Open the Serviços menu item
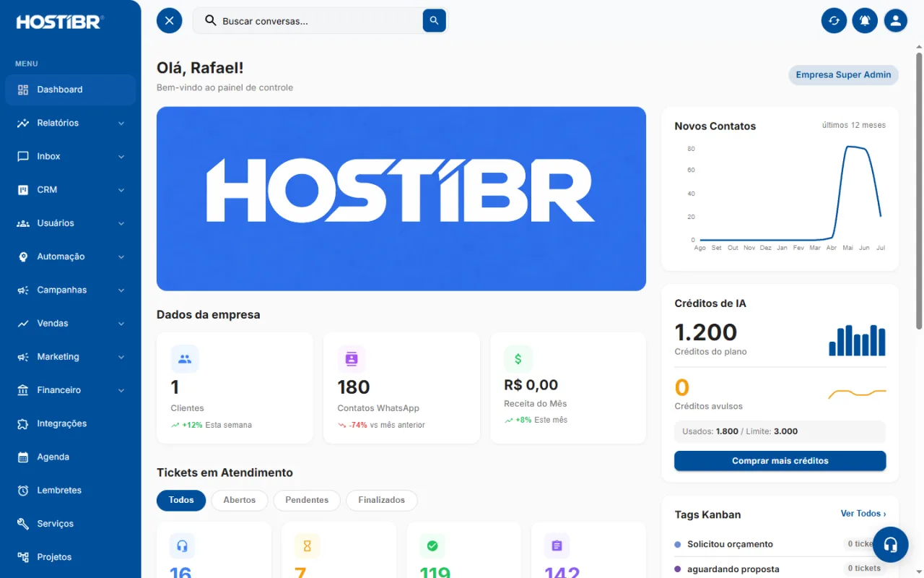Screen dimensions: 924x578 point(70,524)
